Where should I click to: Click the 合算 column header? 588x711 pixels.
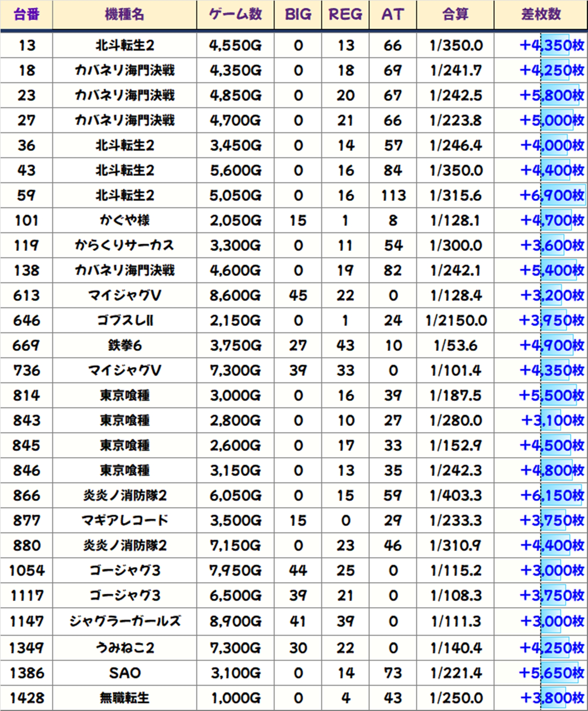455,15
